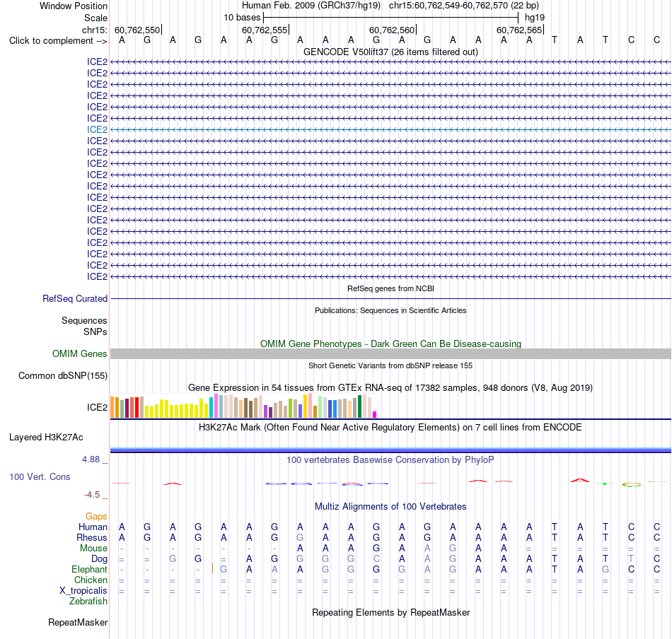Click the OMIM Genes label

tap(79, 353)
